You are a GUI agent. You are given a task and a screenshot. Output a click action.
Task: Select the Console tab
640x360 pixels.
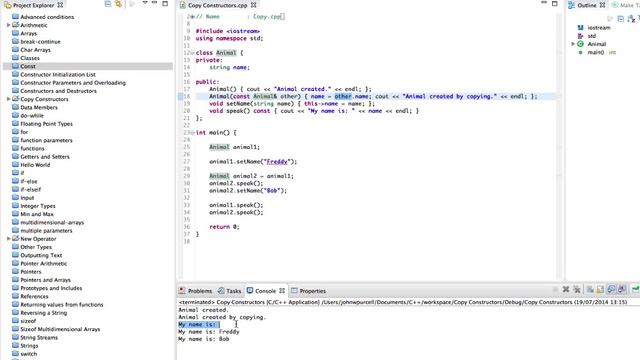265,291
